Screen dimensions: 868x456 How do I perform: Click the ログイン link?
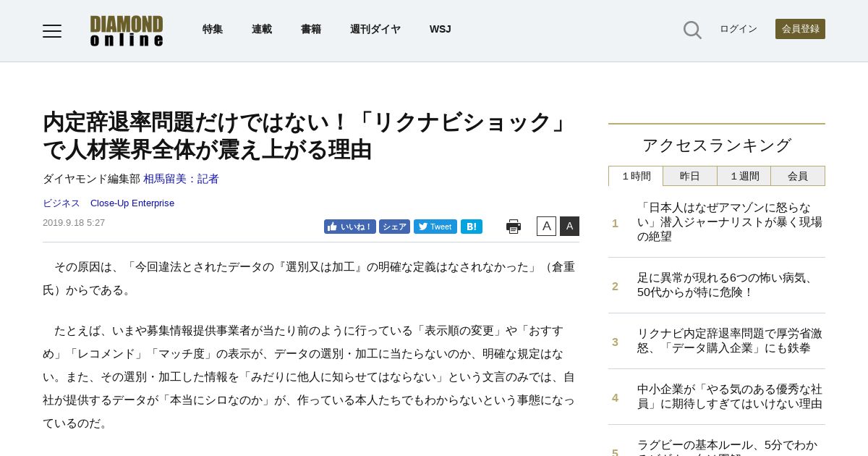739,29
